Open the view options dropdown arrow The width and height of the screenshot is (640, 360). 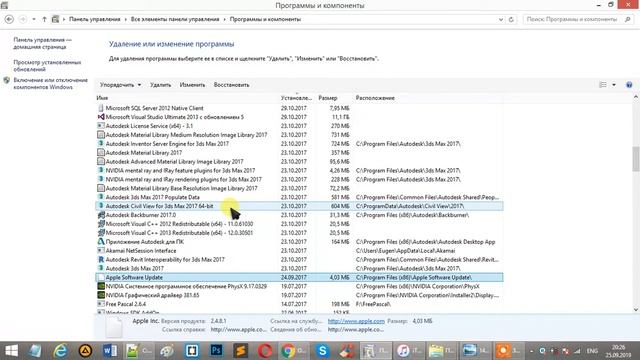[x=614, y=85]
